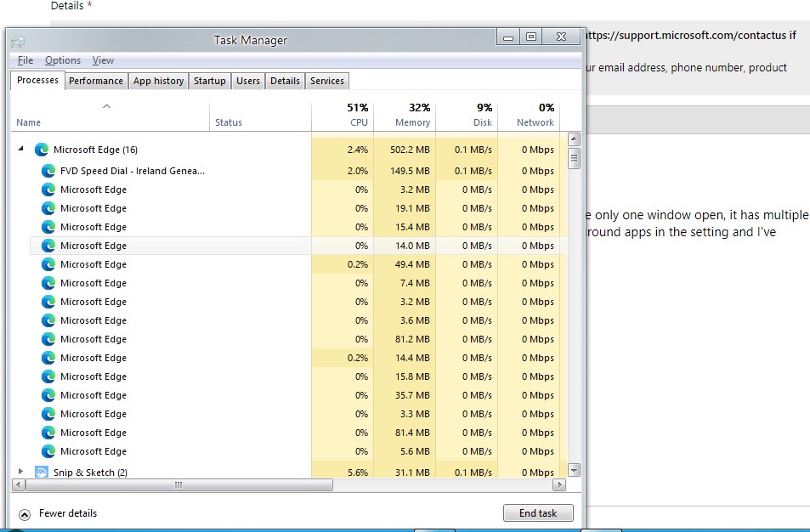Click the 2.4% CPU value
Screen dimensions: 810x532
[x=358, y=150]
